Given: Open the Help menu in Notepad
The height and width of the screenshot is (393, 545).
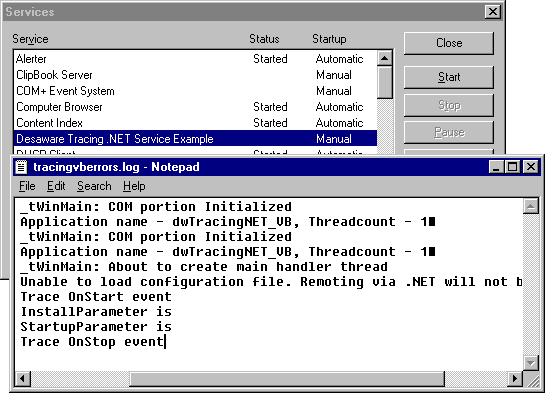Looking at the screenshot, I should 134,186.
